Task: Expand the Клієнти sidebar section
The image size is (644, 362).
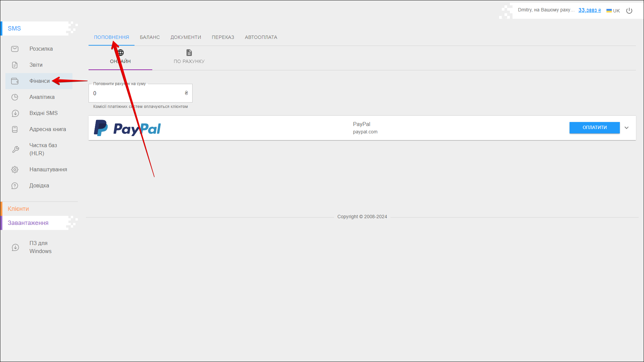Action: pos(18,209)
